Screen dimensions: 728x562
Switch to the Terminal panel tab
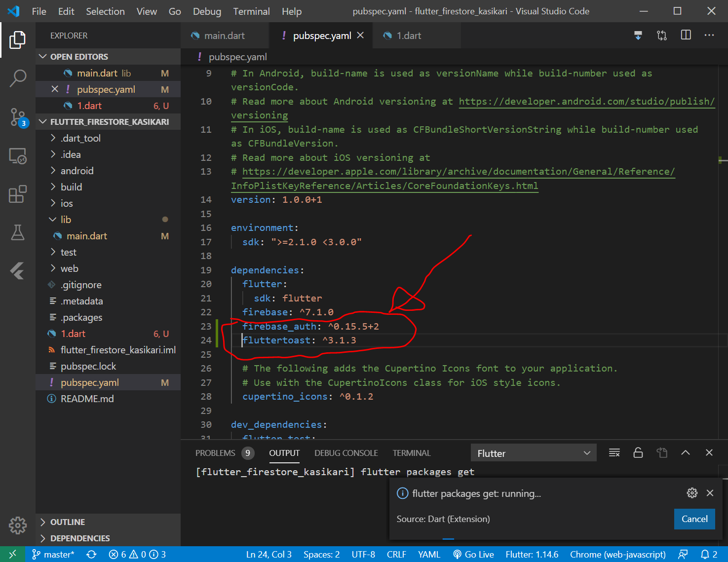[x=412, y=453]
